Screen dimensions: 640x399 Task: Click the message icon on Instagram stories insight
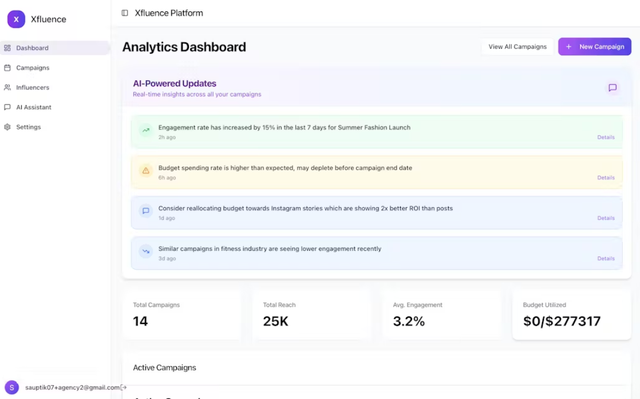146,211
